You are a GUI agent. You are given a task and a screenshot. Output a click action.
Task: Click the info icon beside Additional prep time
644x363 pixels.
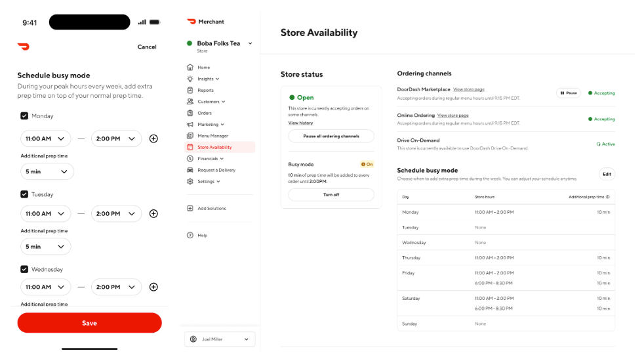click(x=608, y=197)
